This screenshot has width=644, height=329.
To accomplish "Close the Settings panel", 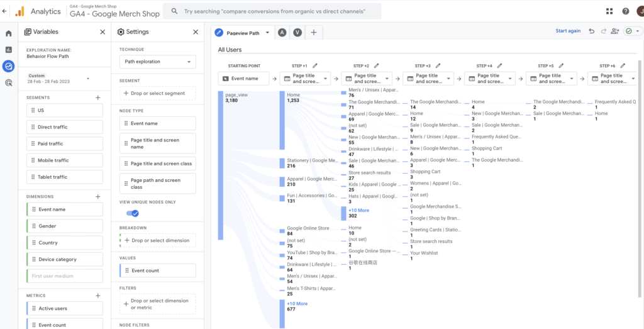I will point(196,32).
